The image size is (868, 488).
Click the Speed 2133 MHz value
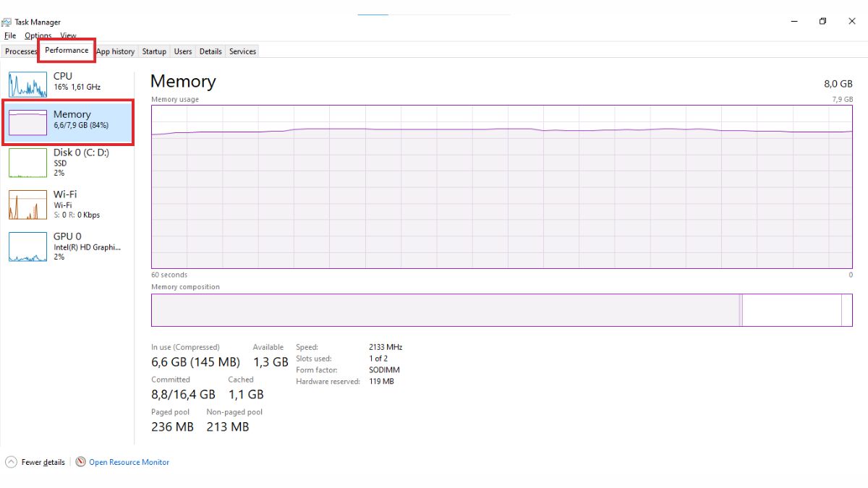coord(386,347)
